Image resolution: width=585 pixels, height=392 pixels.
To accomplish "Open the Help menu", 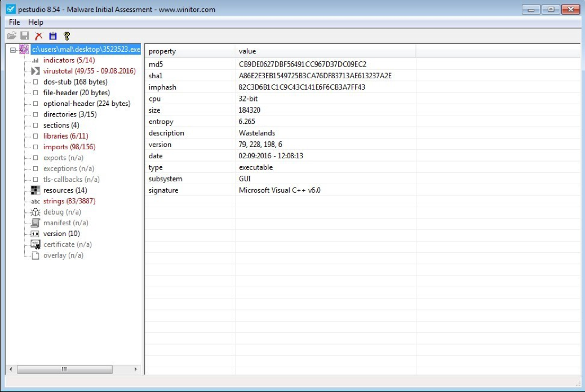I will tap(36, 23).
